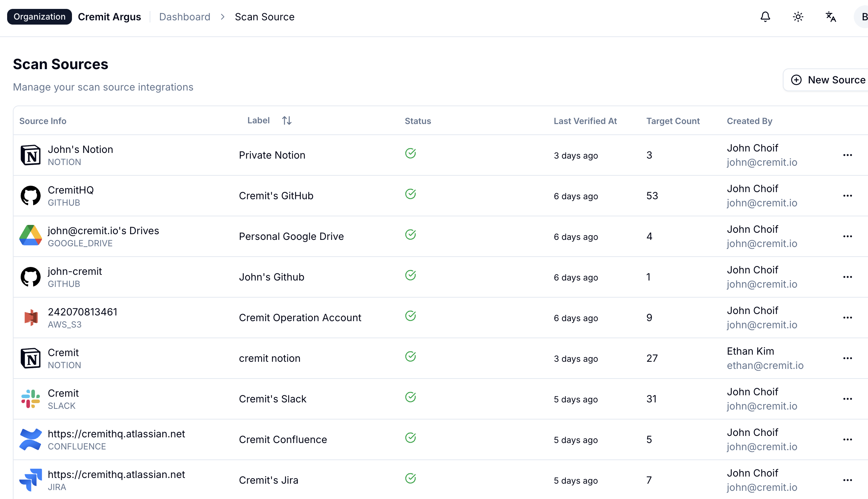The image size is (868, 499).
Task: Open row options for Private Notion
Action: pos(847,155)
